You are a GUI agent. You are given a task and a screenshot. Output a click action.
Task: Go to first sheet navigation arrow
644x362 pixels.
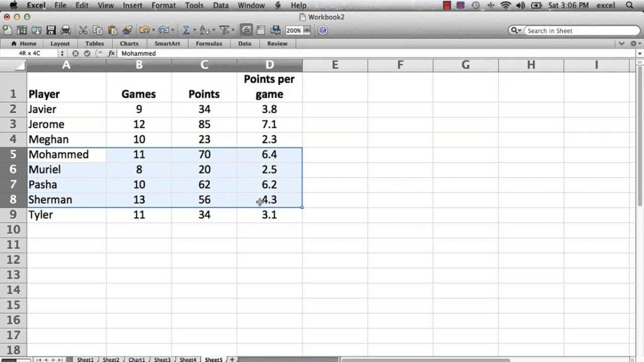point(38,359)
